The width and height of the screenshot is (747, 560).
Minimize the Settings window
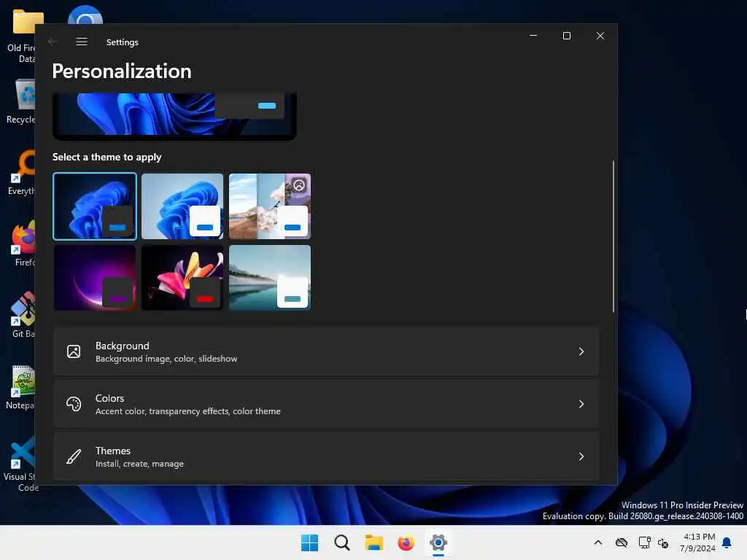(x=533, y=36)
